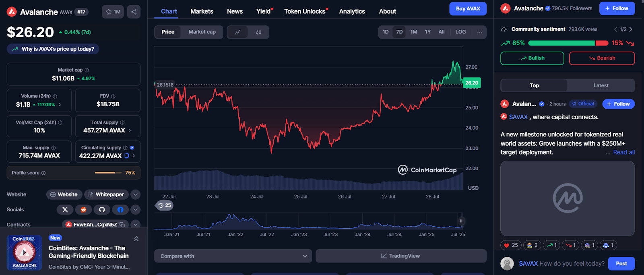Open the Compare with dropdown
This screenshot has height=275, width=644.
(x=233, y=256)
